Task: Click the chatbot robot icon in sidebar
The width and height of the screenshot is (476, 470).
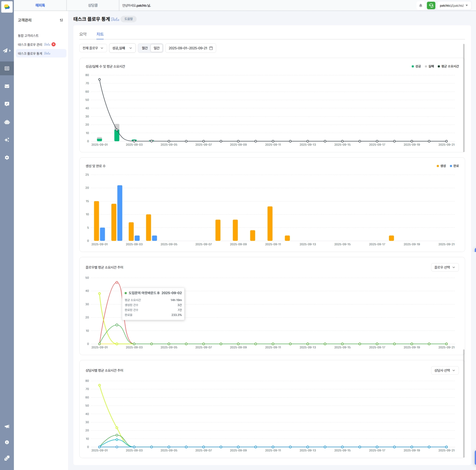Action: (x=7, y=122)
